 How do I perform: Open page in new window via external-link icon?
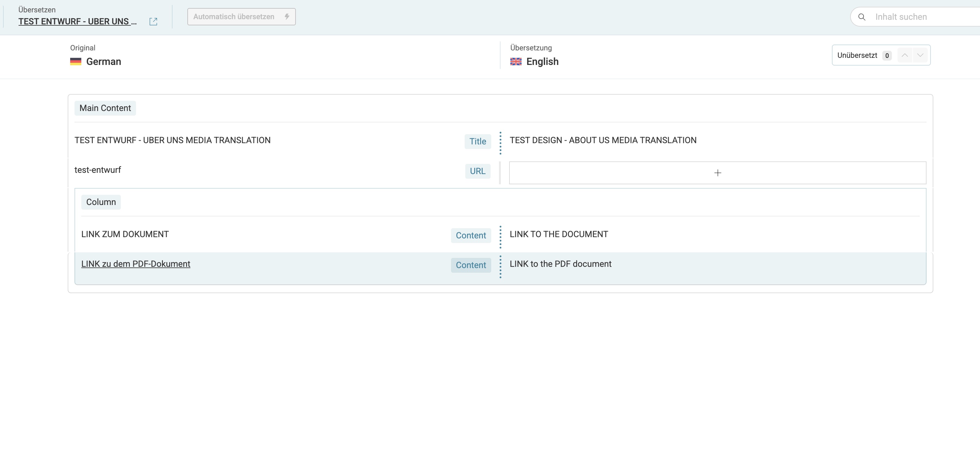coord(153,22)
